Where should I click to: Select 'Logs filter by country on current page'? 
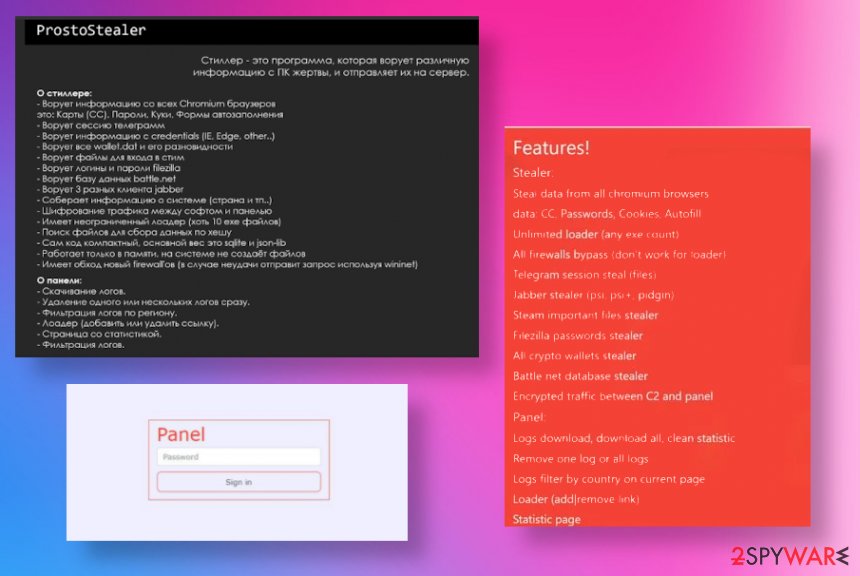[609, 479]
